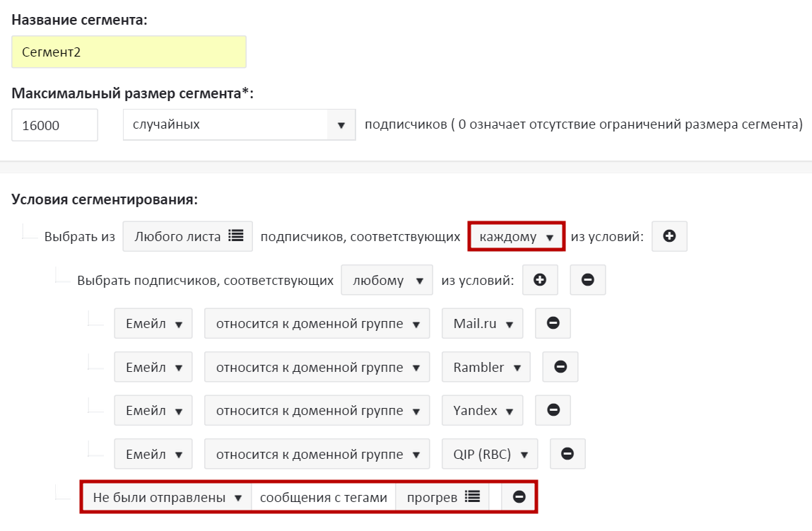Open the "Емейл" field dropdown in Yandex row
Screen dimensions: 812x531
pyautogui.click(x=153, y=410)
